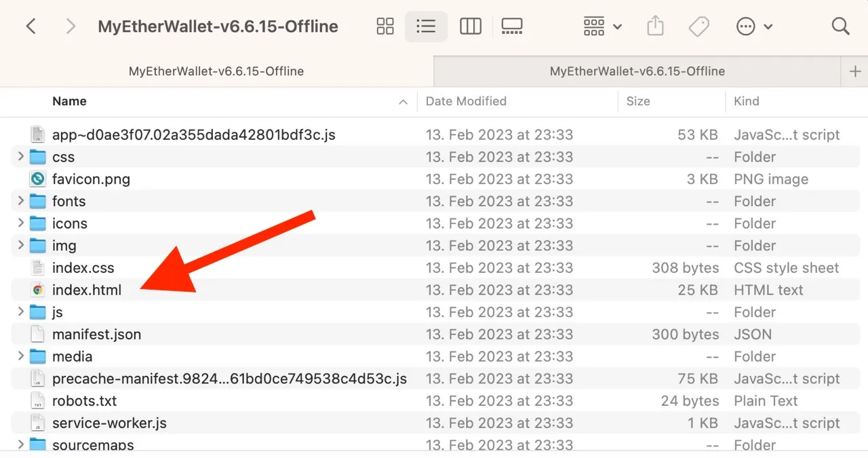The width and height of the screenshot is (868, 458).
Task: Click the index.css file icon
Action: pyautogui.click(x=38, y=267)
